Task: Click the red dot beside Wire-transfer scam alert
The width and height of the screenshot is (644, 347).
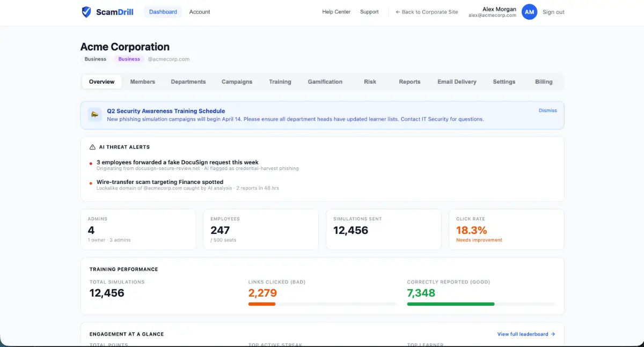Action: tap(91, 183)
